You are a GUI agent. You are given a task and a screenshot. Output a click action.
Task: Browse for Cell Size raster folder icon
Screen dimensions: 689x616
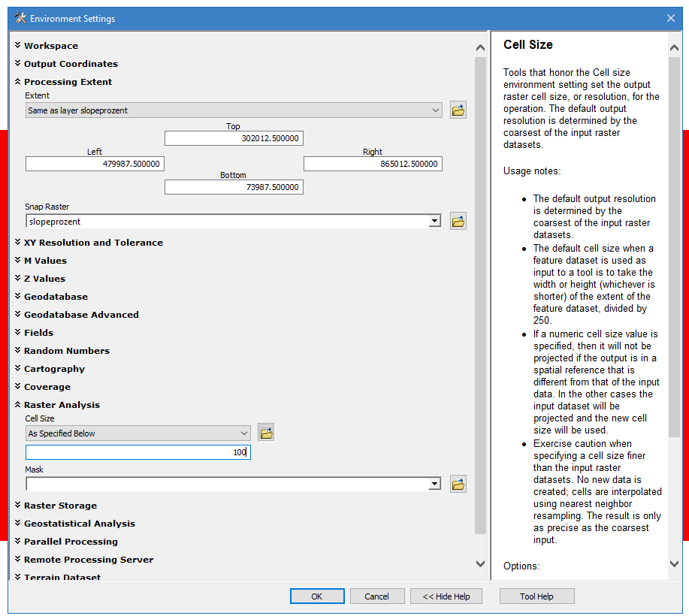tap(266, 433)
